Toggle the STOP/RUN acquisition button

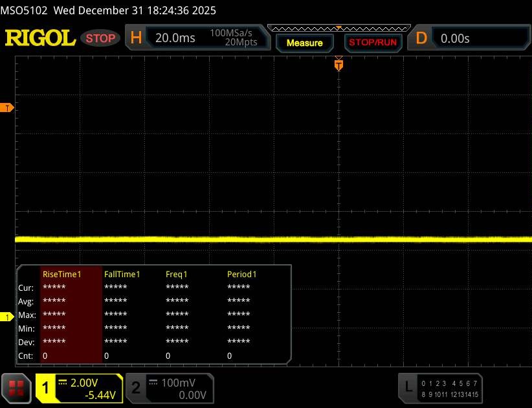coord(372,43)
